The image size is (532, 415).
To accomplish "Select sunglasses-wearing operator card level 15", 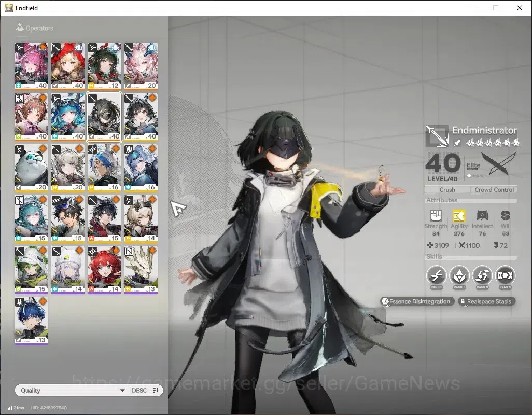I will tap(68, 218).
